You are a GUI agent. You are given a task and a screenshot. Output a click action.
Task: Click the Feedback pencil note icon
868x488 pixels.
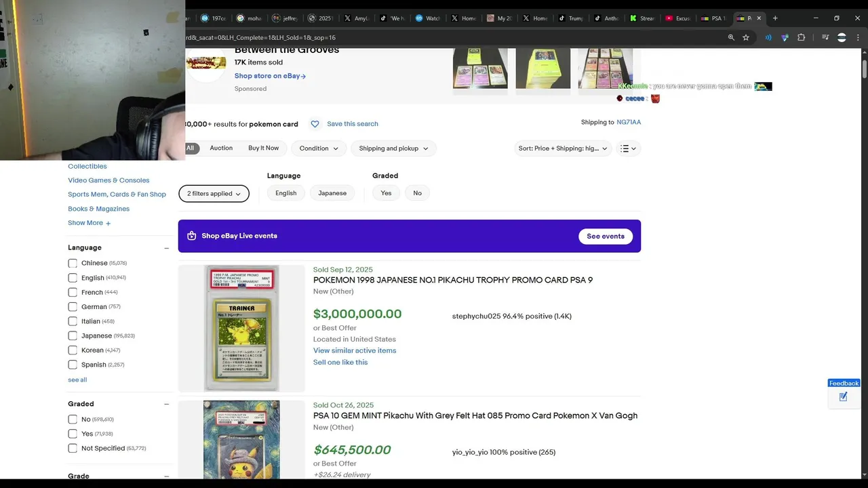(844, 397)
